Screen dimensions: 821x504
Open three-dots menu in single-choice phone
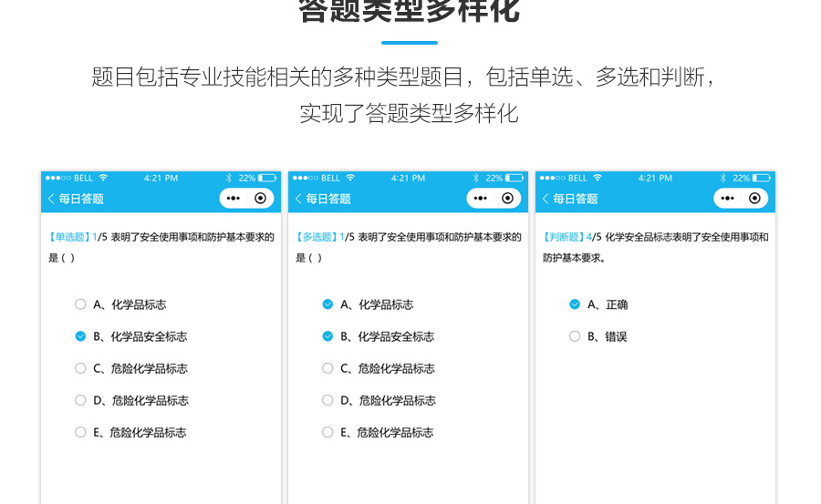(x=234, y=199)
